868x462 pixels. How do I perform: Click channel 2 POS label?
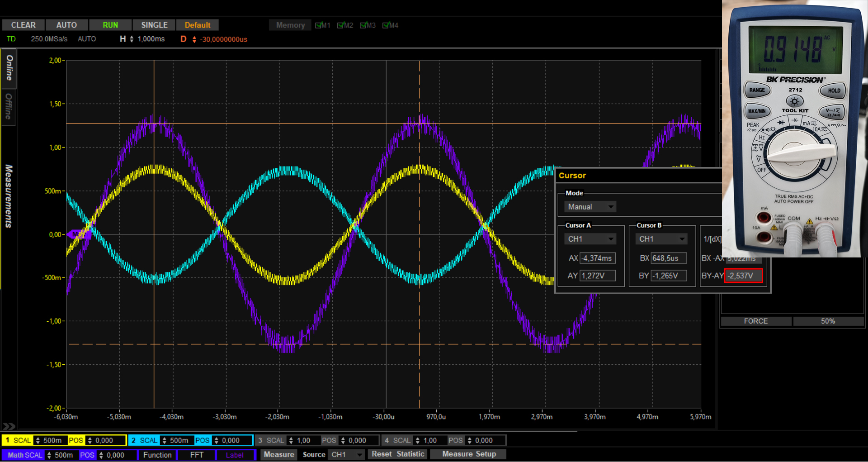pyautogui.click(x=203, y=440)
